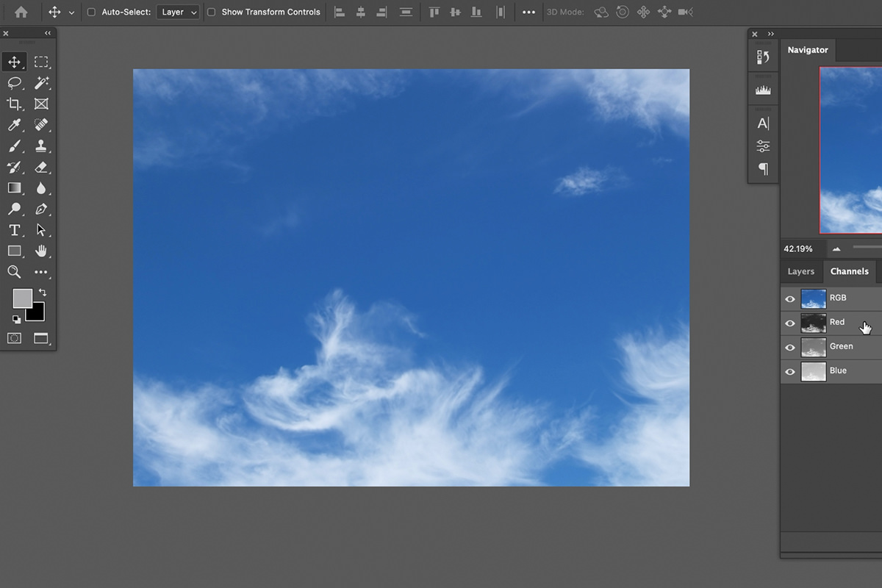Open more alignment options with the ellipsis
Screen dimensions: 882x588
click(528, 12)
